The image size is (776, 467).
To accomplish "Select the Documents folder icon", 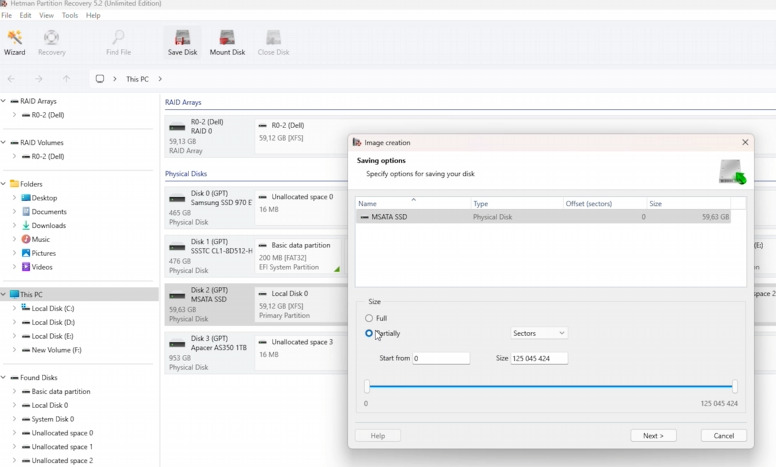I will (x=26, y=212).
